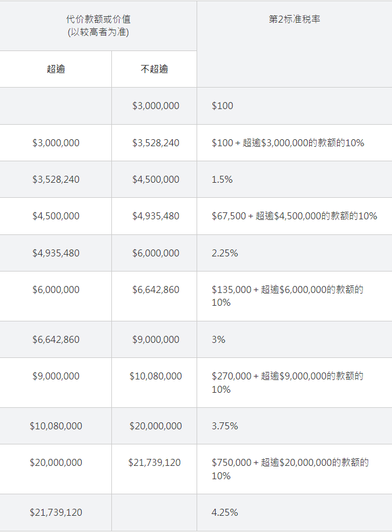The image size is (392, 532).
Task: Select the 3.75% rate cell
Action: (225, 426)
